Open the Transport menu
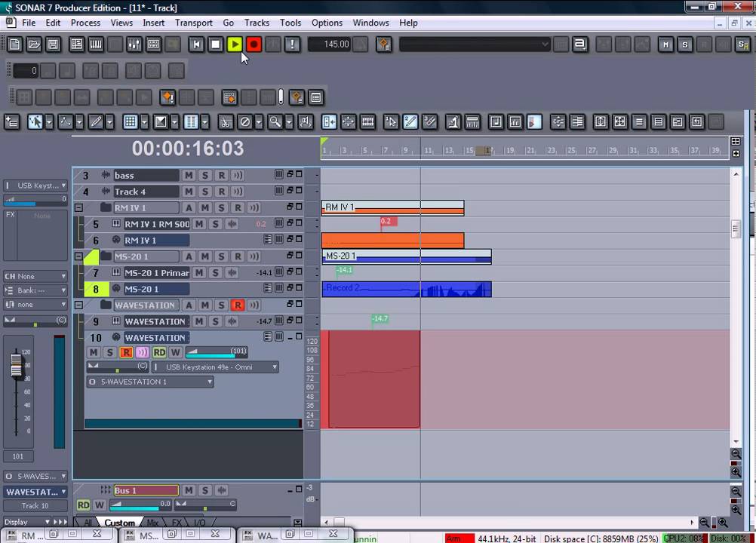Viewport: 756px width, 543px height. [193, 23]
